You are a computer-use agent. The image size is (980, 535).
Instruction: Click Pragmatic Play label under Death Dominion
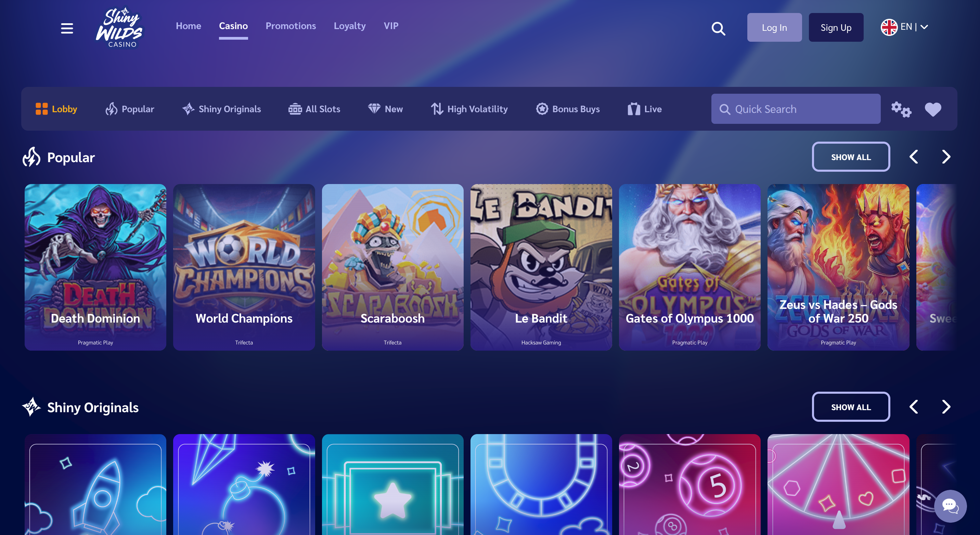(x=95, y=343)
